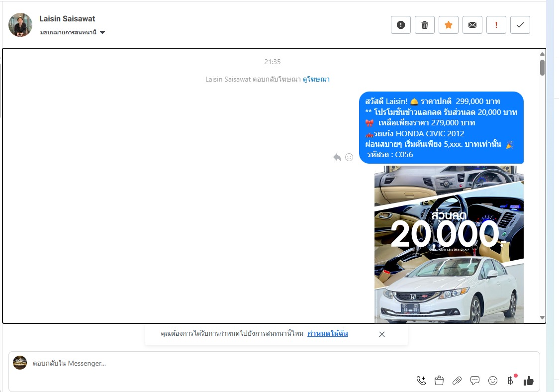Dismiss the assignment prompt banner
Viewport: 559px width, 392px height.
coord(382,334)
